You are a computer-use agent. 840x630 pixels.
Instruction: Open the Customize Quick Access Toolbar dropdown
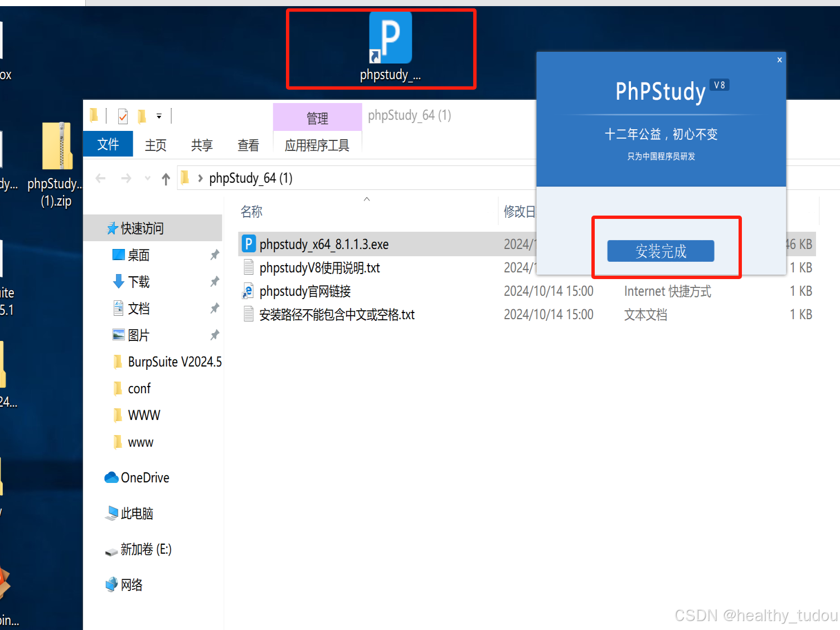click(159, 116)
